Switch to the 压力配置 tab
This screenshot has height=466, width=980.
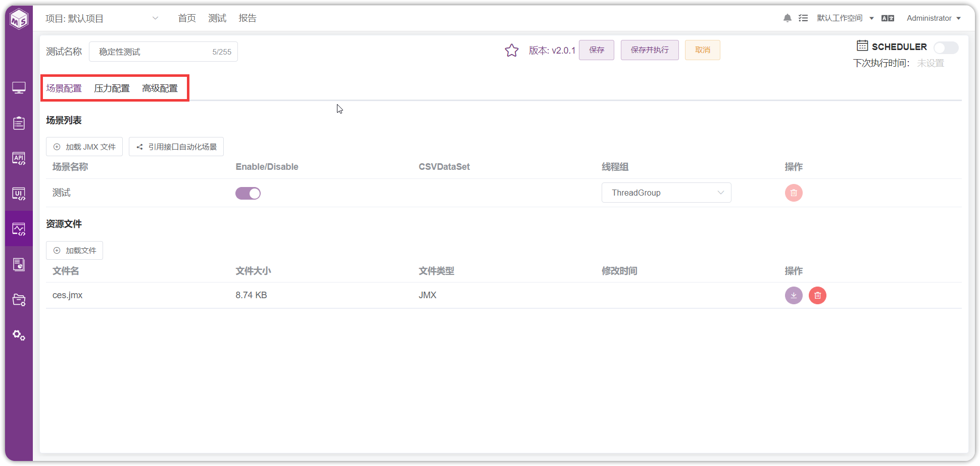tap(112, 88)
